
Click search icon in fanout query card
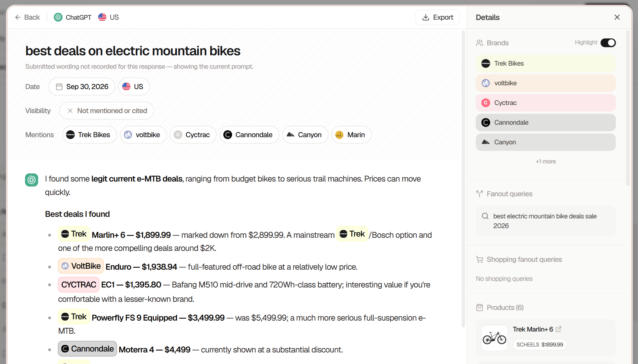485,216
